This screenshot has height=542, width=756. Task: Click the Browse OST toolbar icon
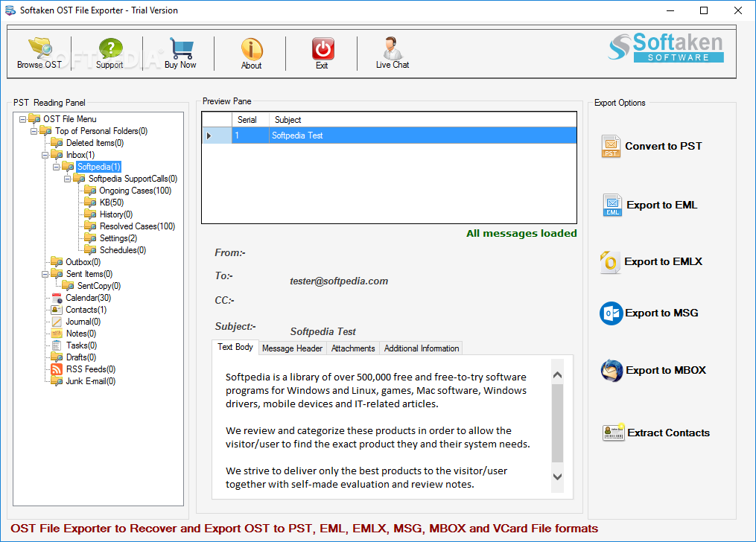pyautogui.click(x=39, y=48)
